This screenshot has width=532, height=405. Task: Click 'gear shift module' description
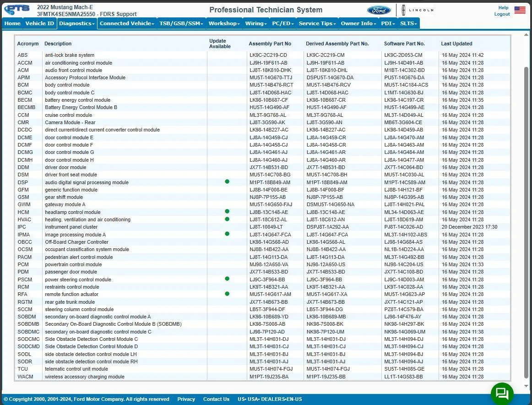click(x=64, y=197)
